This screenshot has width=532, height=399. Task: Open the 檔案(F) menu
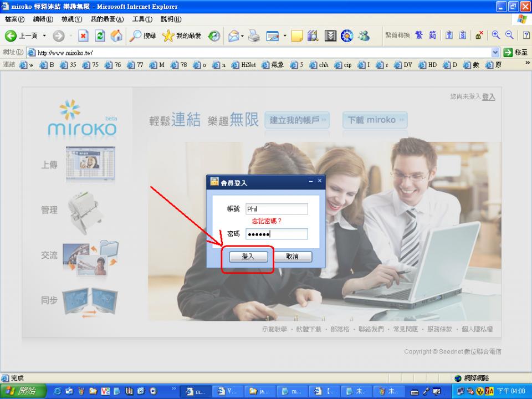click(14, 19)
